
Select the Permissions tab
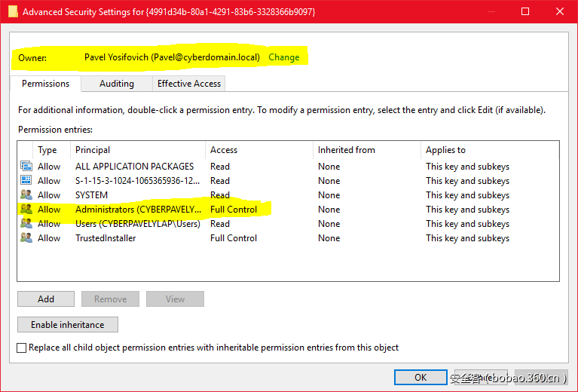[x=45, y=84]
